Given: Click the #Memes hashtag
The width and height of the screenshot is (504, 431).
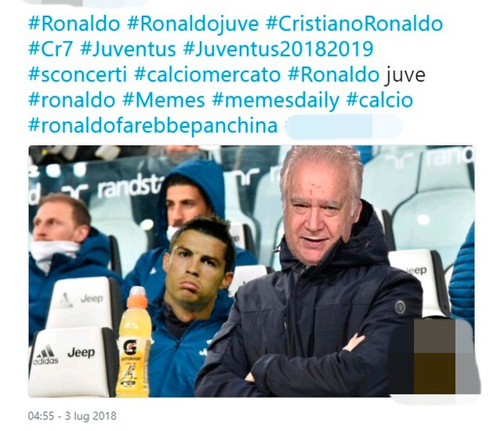Looking at the screenshot, I should pyautogui.click(x=164, y=100).
